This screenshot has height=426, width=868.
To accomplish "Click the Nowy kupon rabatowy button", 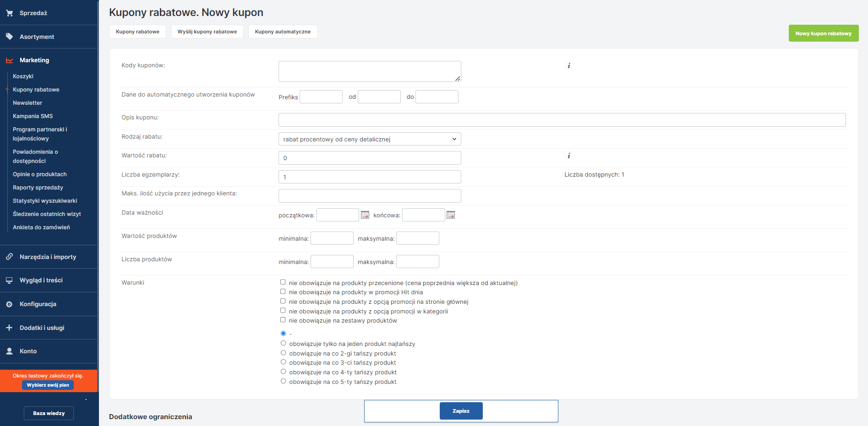I will (x=823, y=33).
